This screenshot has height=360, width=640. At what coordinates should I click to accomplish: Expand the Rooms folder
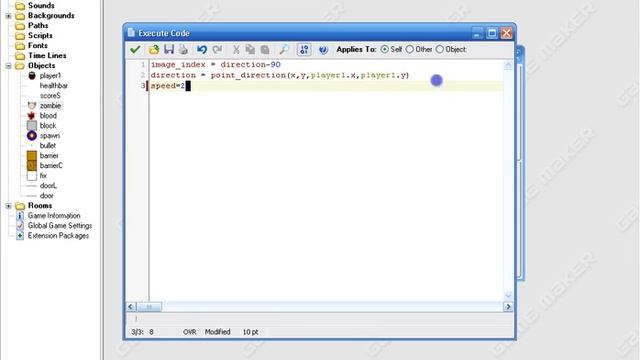(x=9, y=206)
